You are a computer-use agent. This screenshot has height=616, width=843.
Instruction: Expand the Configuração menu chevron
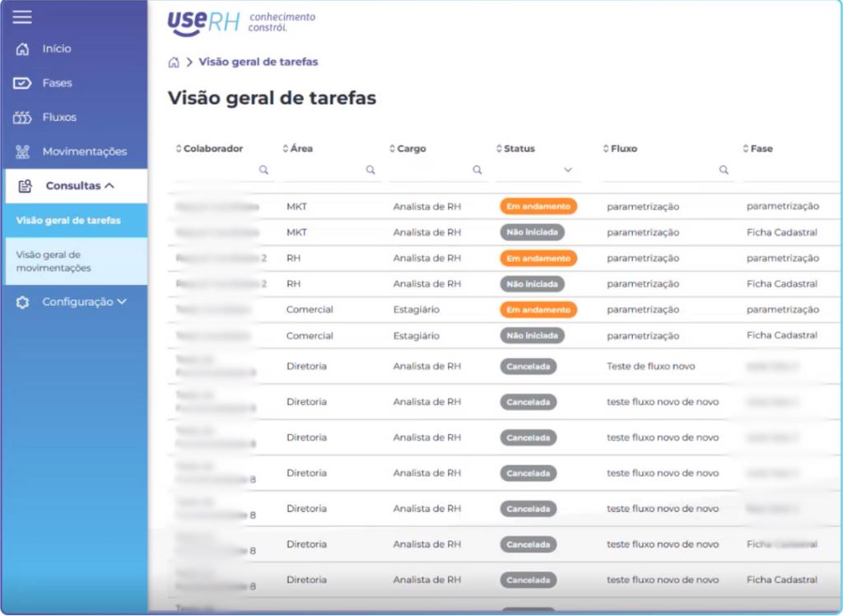click(122, 301)
